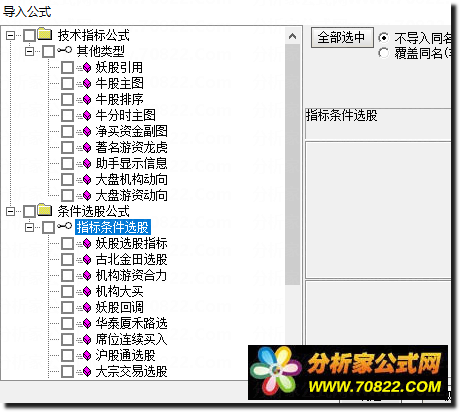Check the box for 牛股主图

(x=67, y=84)
